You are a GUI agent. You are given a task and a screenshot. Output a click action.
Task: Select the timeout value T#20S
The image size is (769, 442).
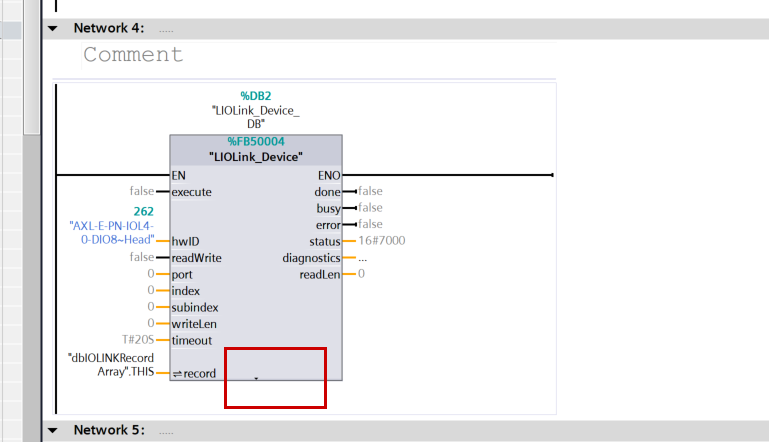tap(138, 340)
